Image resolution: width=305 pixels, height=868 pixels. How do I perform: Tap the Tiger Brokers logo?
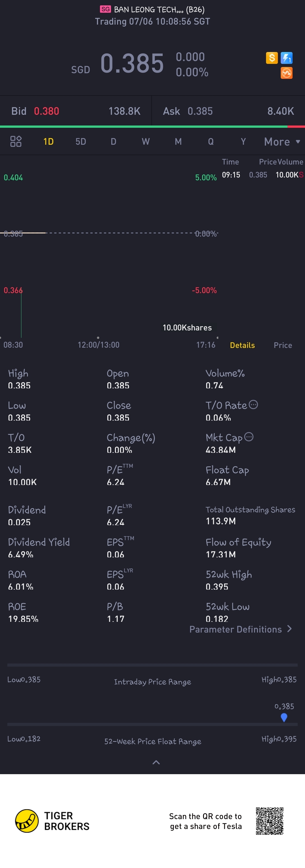pos(53,821)
